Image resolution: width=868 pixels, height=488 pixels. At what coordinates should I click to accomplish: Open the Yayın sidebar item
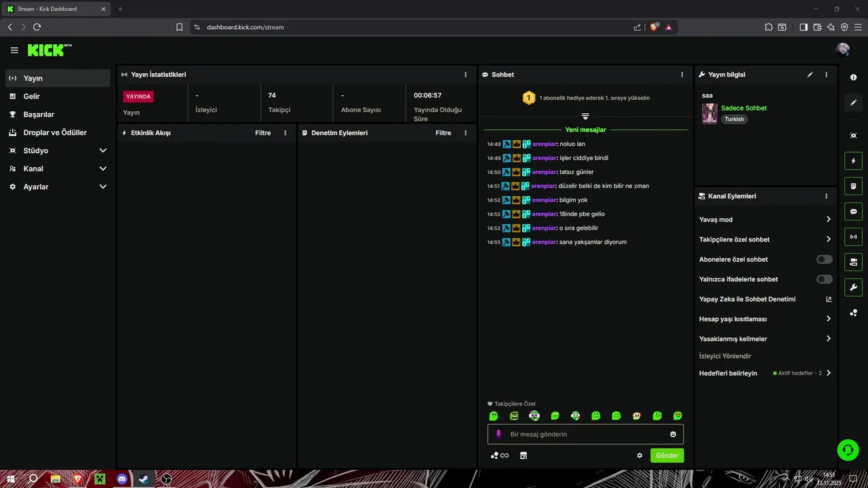58,78
